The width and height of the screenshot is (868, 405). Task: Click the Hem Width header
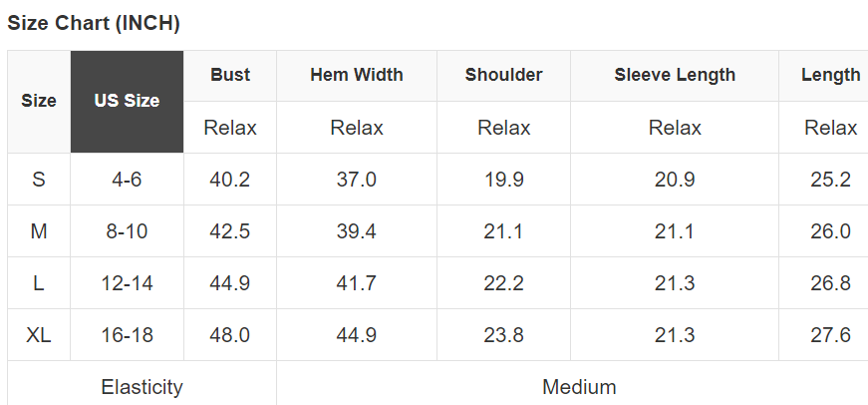[356, 75]
